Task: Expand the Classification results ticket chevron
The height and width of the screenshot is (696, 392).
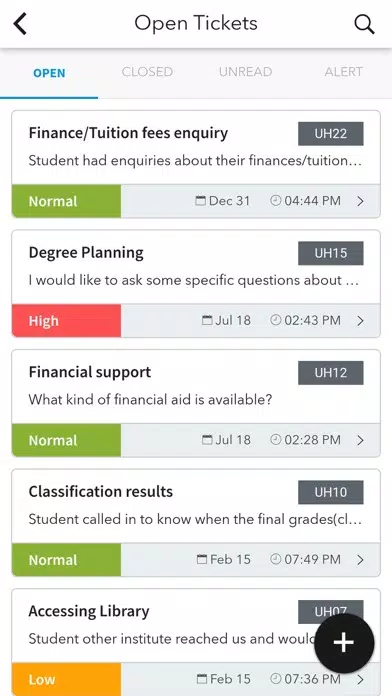Action: [360, 560]
